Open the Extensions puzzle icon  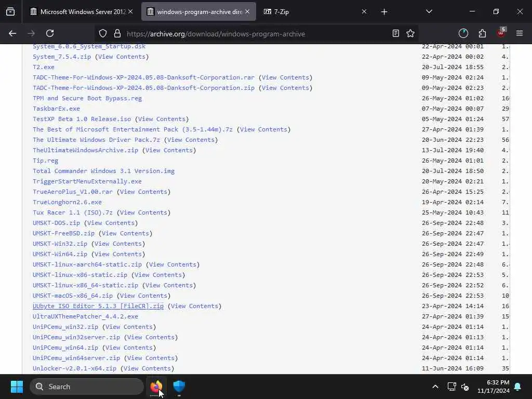(482, 33)
